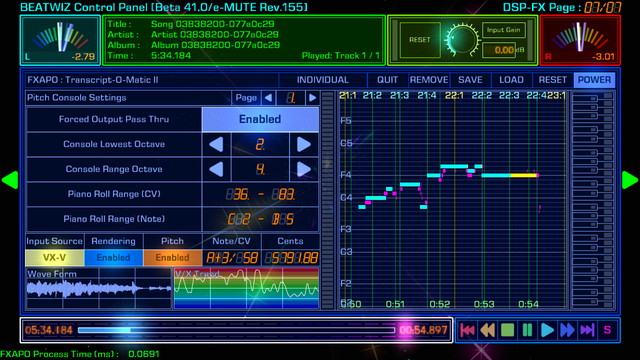Click the song position progress bar
640x360 pixels.
click(x=237, y=330)
